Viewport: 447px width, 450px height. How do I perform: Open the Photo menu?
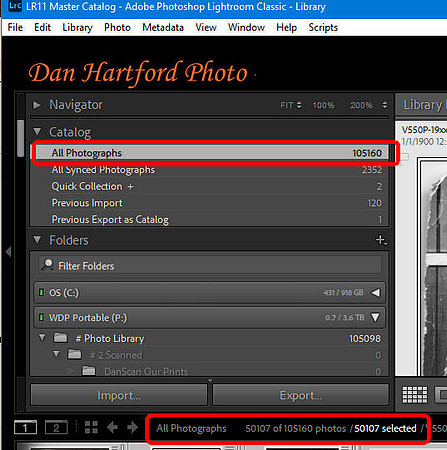(x=117, y=27)
